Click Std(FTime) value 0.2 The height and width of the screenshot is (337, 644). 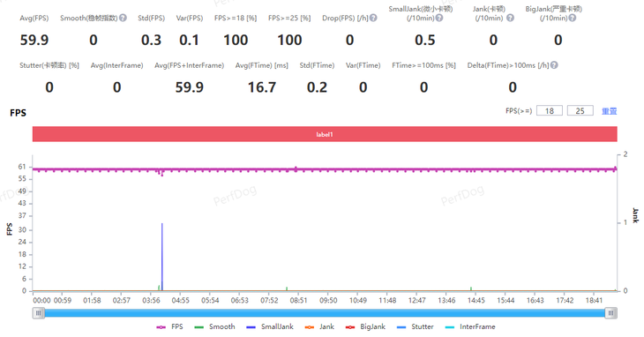click(x=317, y=87)
